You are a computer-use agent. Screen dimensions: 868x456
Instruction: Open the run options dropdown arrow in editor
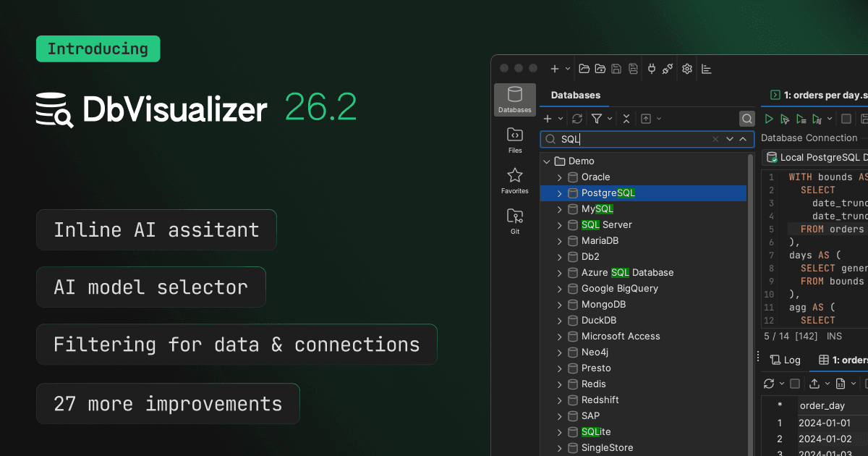pos(830,119)
